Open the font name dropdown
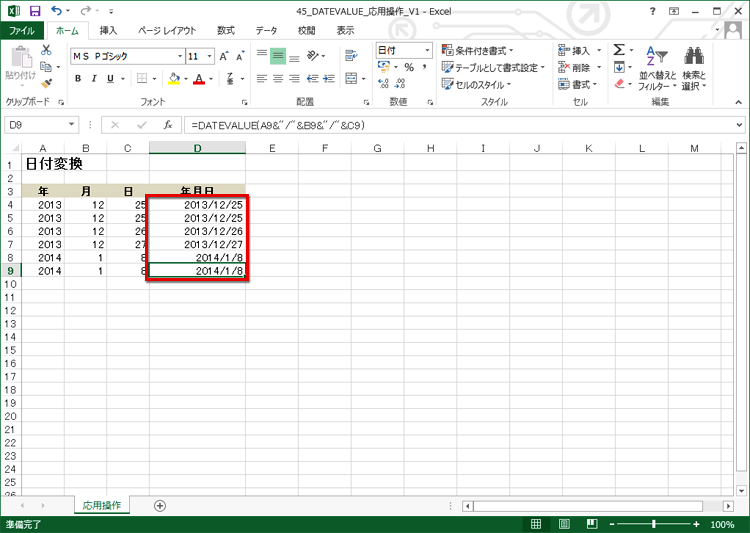 (x=180, y=56)
